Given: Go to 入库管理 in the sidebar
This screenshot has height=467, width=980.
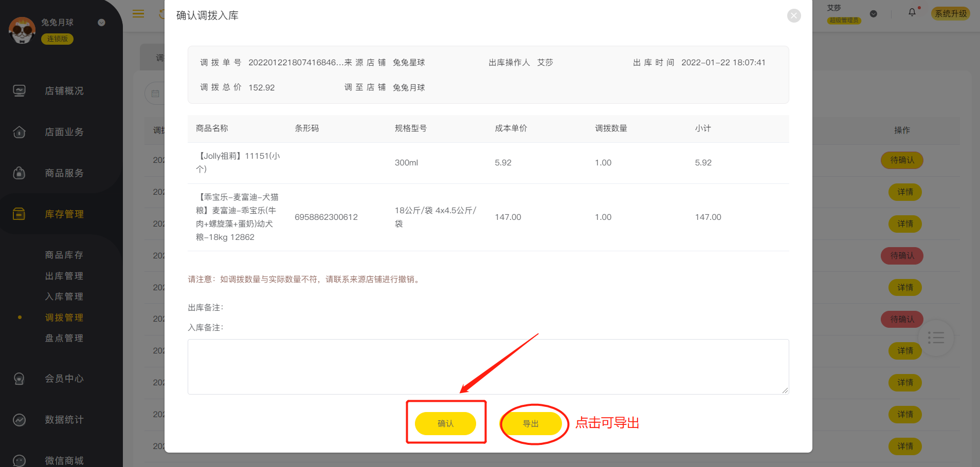Looking at the screenshot, I should pyautogui.click(x=64, y=296).
